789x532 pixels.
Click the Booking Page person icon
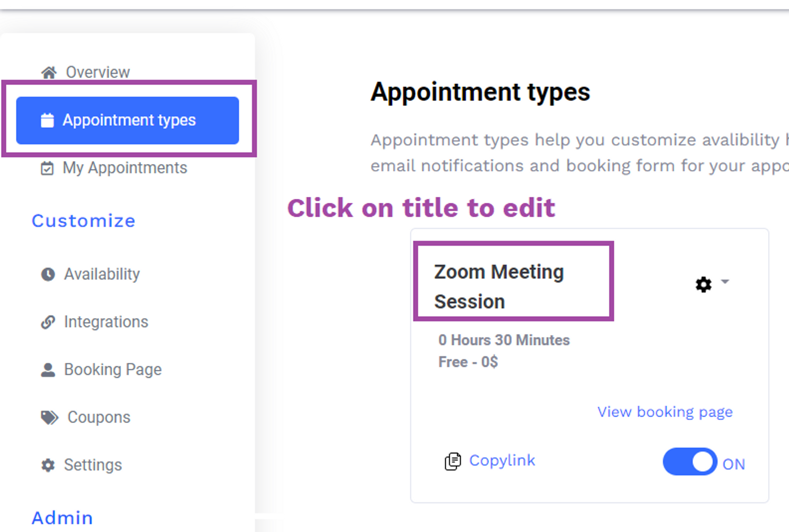pyautogui.click(x=48, y=370)
